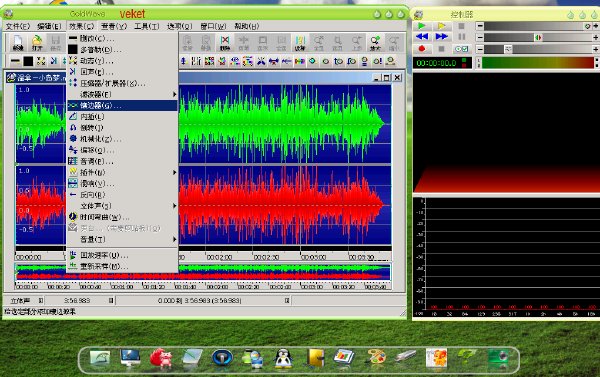Choose the Doppler (D) effect menu item
The height and width of the screenshot is (377, 600).
click(x=122, y=49)
